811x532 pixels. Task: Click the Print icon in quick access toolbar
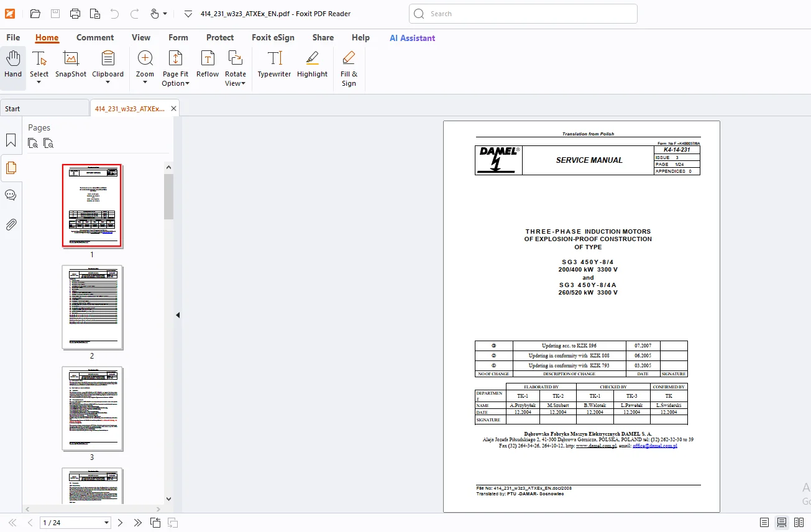pyautogui.click(x=75, y=14)
